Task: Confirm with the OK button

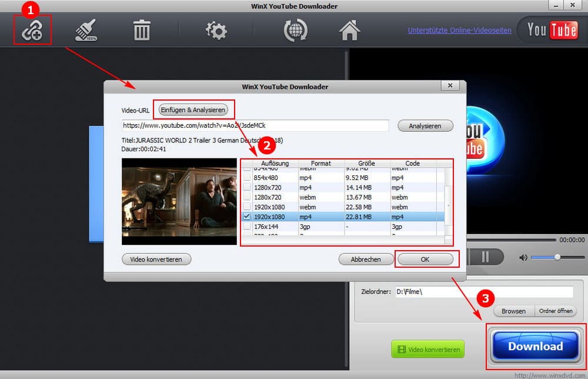Action: point(425,260)
